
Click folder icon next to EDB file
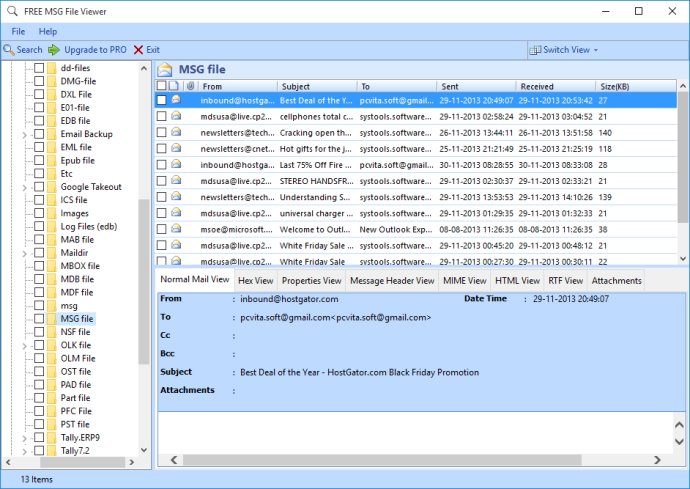point(52,121)
